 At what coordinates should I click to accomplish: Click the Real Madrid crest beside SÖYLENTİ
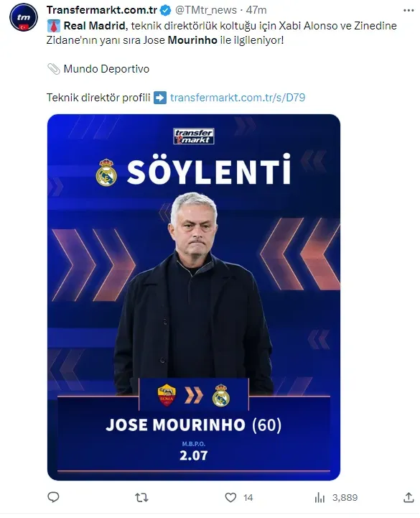106,172
